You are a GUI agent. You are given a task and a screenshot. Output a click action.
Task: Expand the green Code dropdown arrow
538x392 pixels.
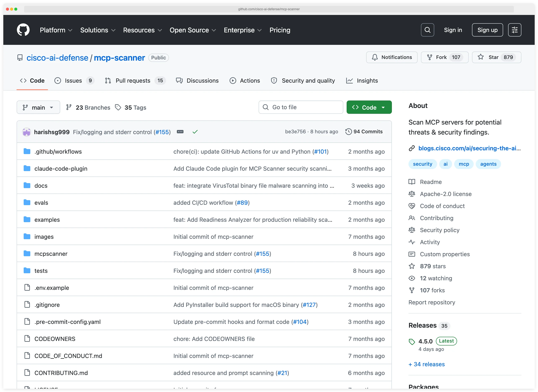[x=383, y=107]
